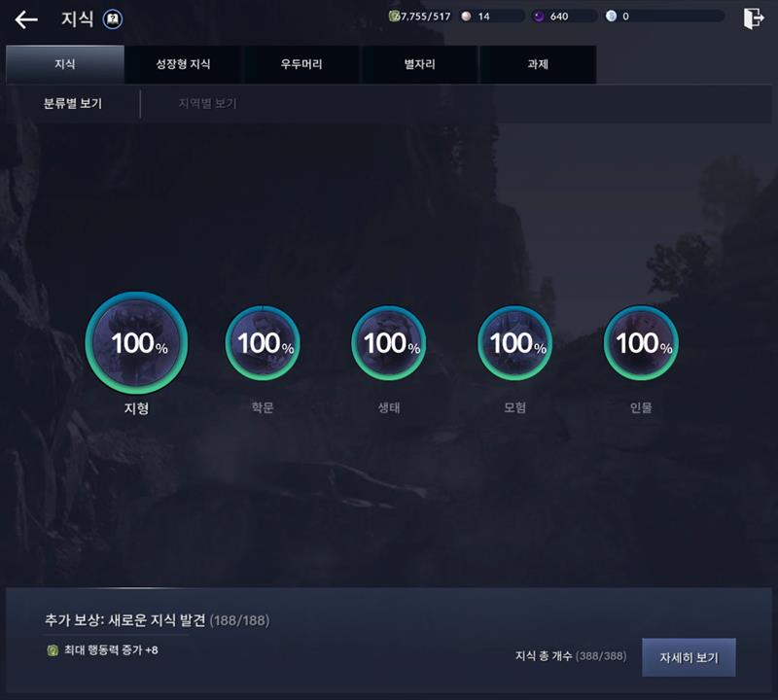Click the exit door icon

click(x=753, y=18)
